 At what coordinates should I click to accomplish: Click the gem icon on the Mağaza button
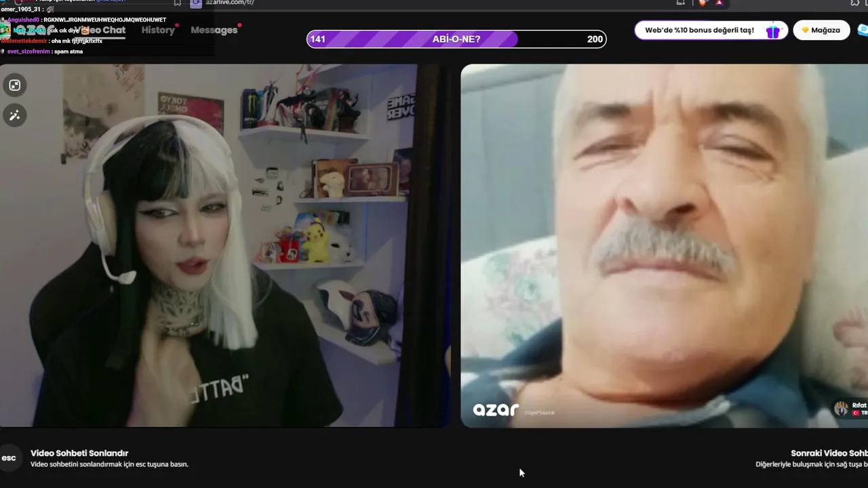(806, 30)
